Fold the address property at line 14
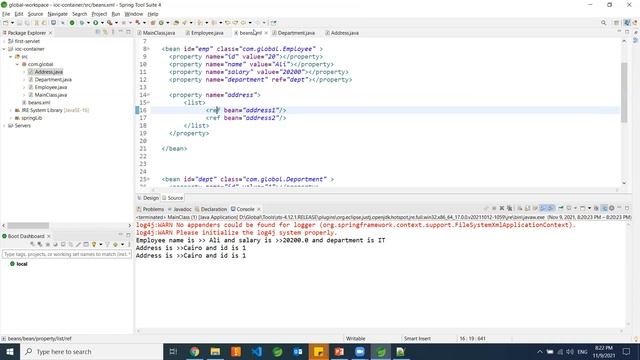Viewport: 640px width, 360px height. [x=149, y=95]
